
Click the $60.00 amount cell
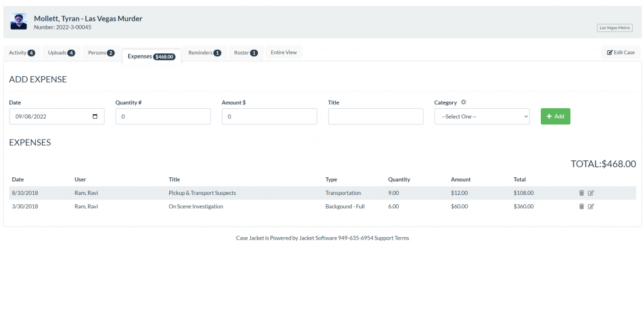coord(459,206)
